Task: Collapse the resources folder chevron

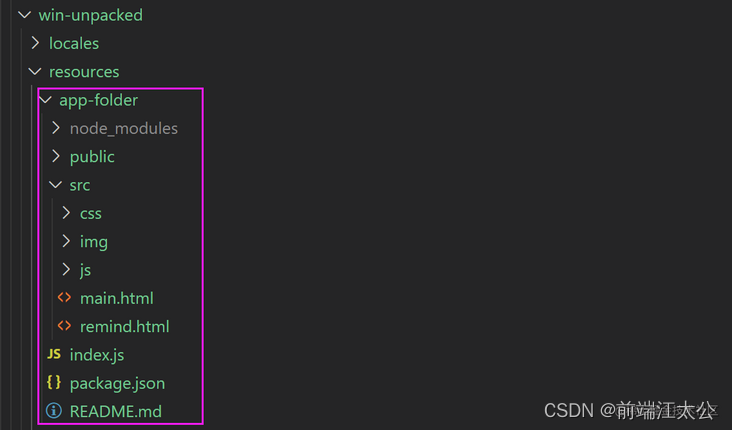Action: click(35, 71)
